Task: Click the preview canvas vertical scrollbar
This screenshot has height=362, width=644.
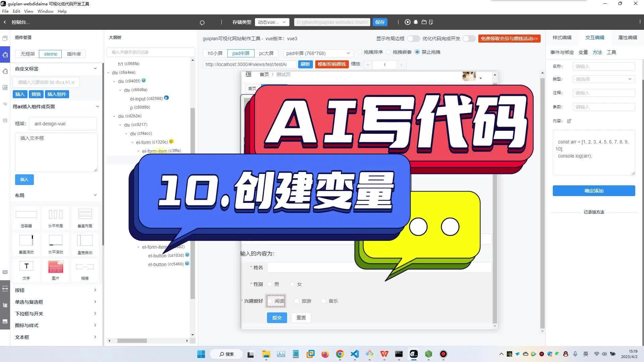Action: tap(542, 203)
